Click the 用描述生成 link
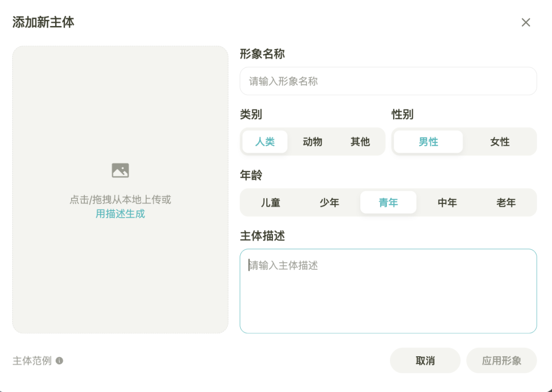The width and height of the screenshot is (552, 392). (x=120, y=214)
